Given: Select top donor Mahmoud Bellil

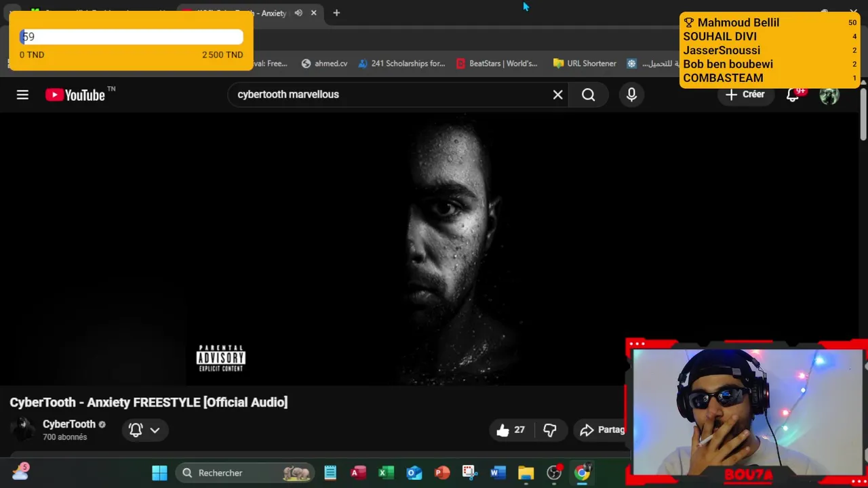Looking at the screenshot, I should pyautogui.click(x=738, y=22).
